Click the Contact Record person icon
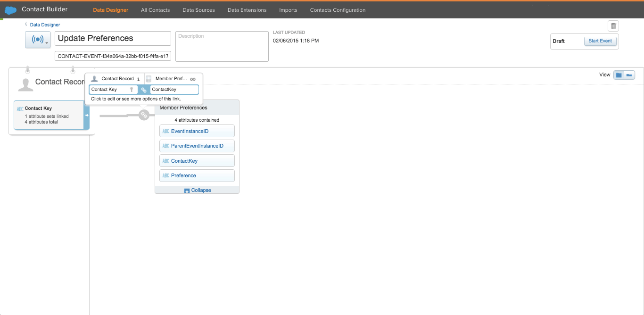644x315 pixels. pos(94,78)
